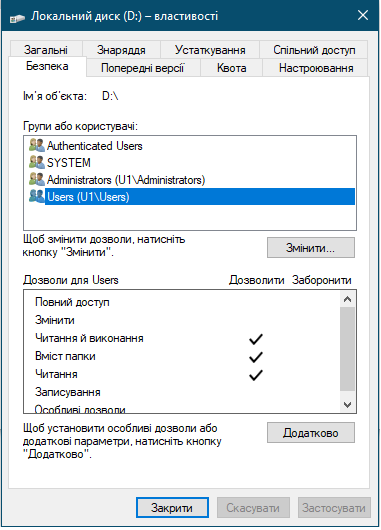Click the Administrators group icon

[37, 179]
